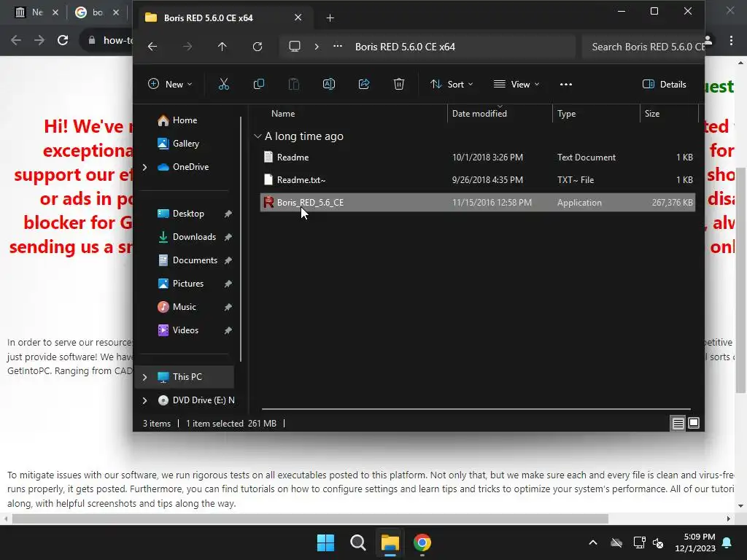Open Windows Start menu

pos(326,542)
